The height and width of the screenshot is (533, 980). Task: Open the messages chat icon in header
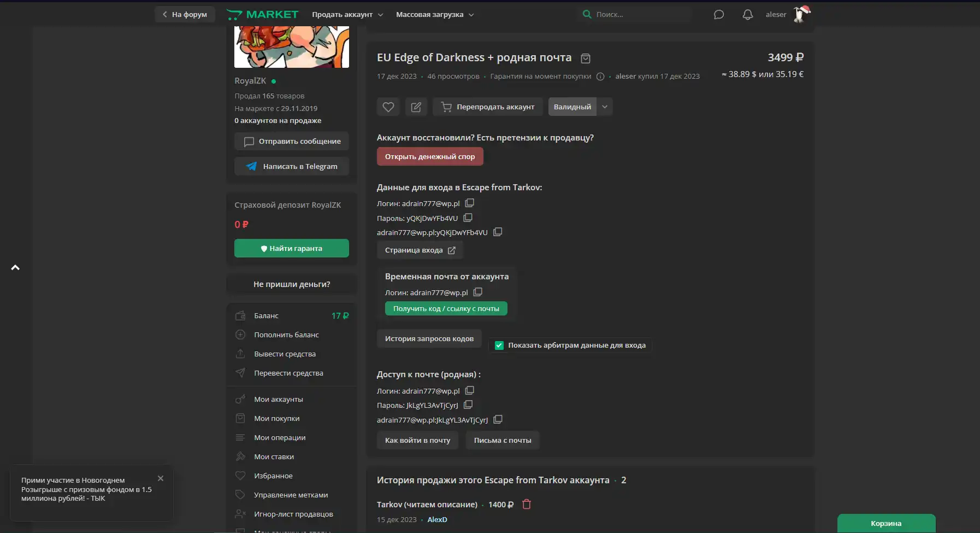coord(719,15)
